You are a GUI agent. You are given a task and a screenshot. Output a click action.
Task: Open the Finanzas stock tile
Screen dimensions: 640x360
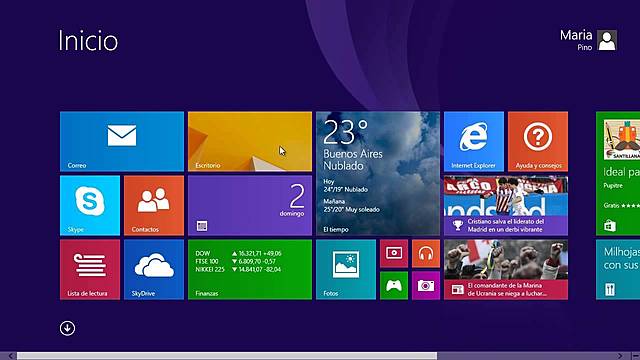[x=250, y=269]
